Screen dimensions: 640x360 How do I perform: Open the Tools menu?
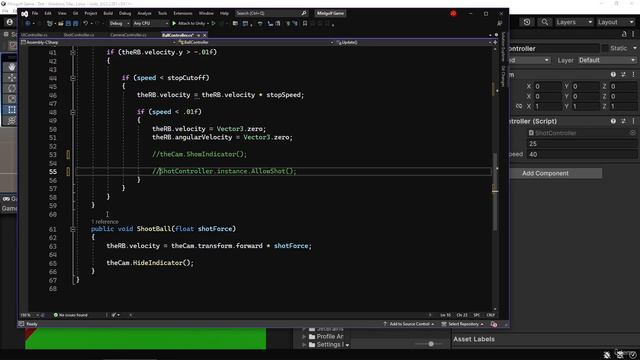[162, 13]
